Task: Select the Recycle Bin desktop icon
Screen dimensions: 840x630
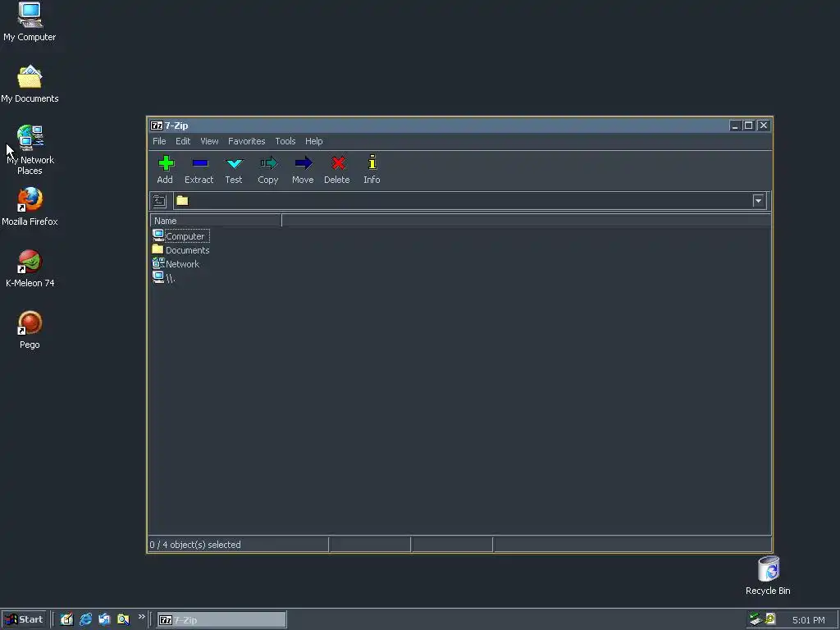Action: click(768, 576)
